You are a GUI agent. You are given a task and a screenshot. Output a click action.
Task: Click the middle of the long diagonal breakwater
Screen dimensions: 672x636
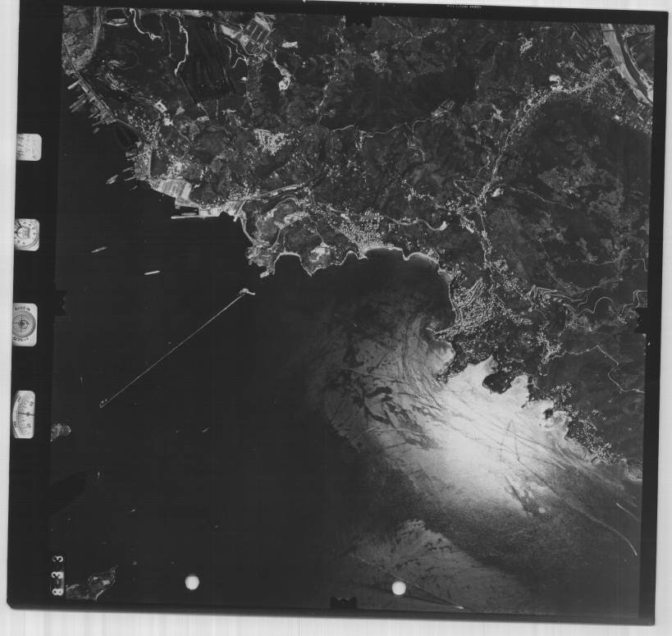click(172, 349)
